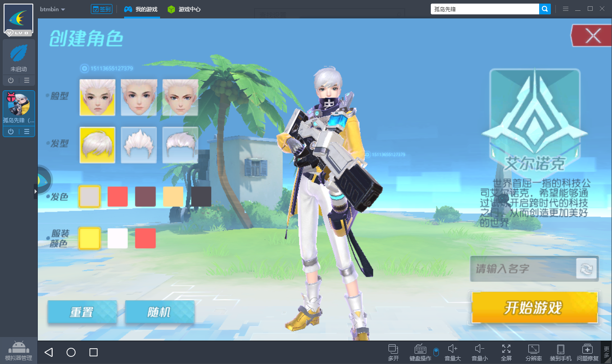612x364 pixels.
Task: Click the 多开 multi-instance icon
Action: (x=393, y=352)
